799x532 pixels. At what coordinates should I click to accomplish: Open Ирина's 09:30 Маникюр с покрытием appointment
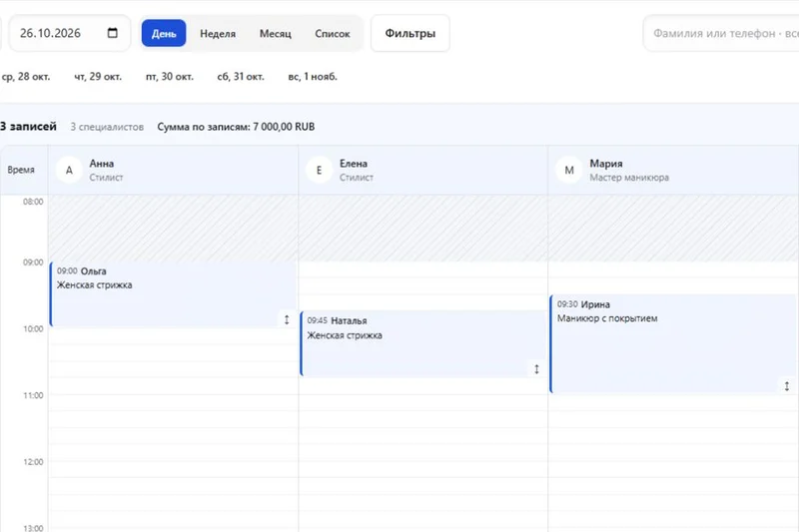pos(673,343)
